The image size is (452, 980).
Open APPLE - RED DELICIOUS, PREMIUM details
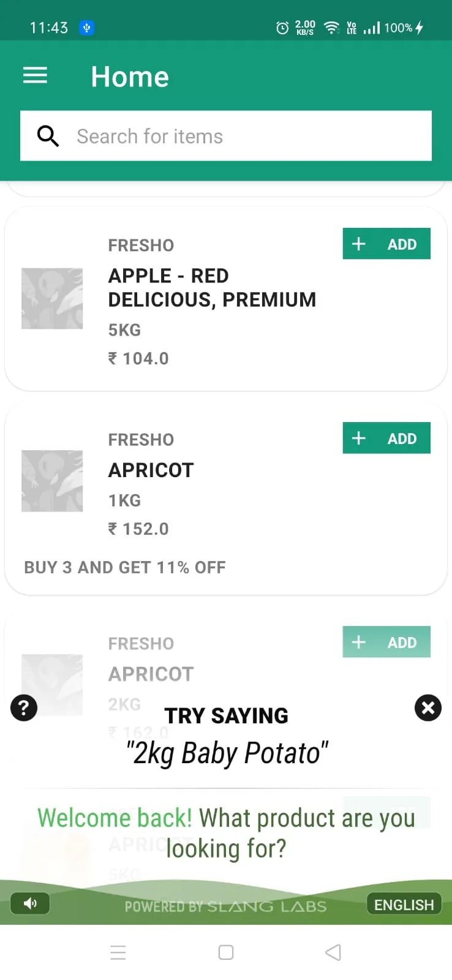(x=212, y=288)
